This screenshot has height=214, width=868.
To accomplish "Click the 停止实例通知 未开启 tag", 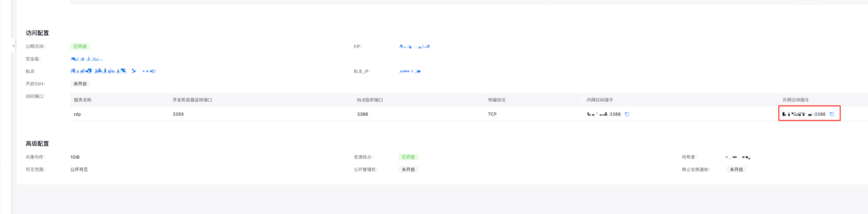I will coord(736,170).
